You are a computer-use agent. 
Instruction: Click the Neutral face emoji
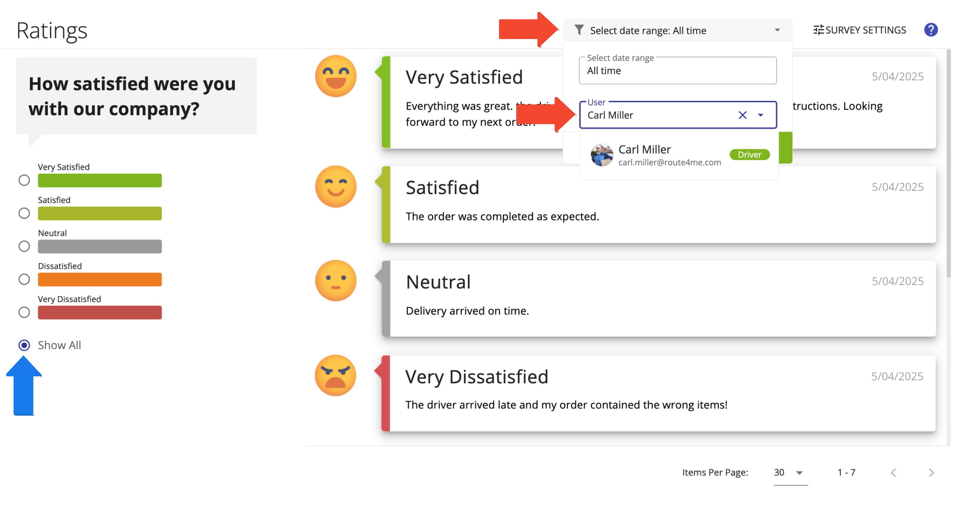(336, 281)
